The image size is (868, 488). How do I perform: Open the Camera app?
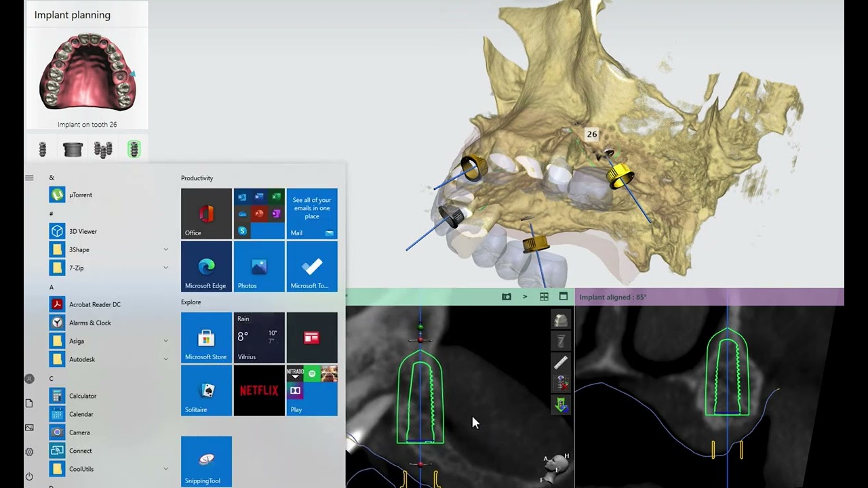click(x=108, y=433)
